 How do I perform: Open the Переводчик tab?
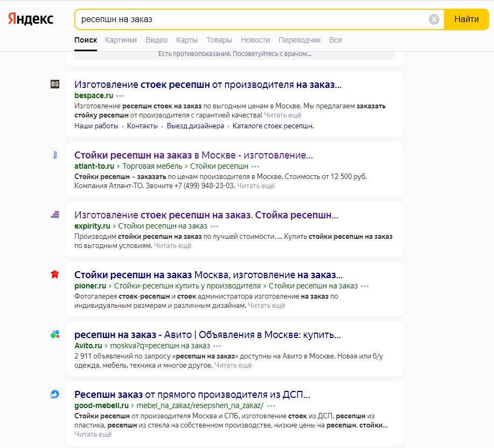point(300,40)
